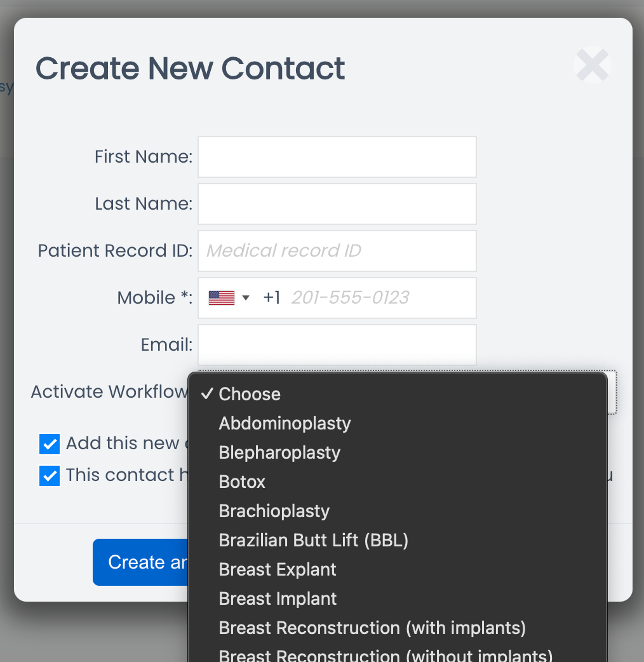
Task: Pick Brachioplasty from the options
Action: (274, 511)
